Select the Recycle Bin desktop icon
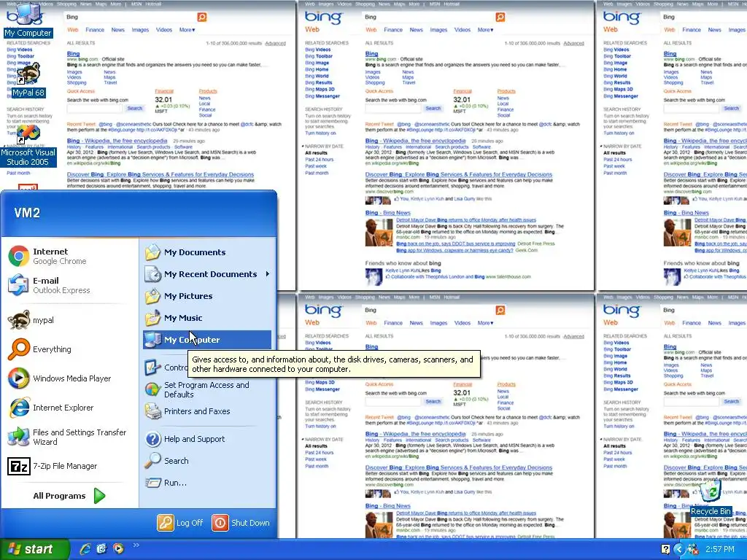 tap(711, 497)
